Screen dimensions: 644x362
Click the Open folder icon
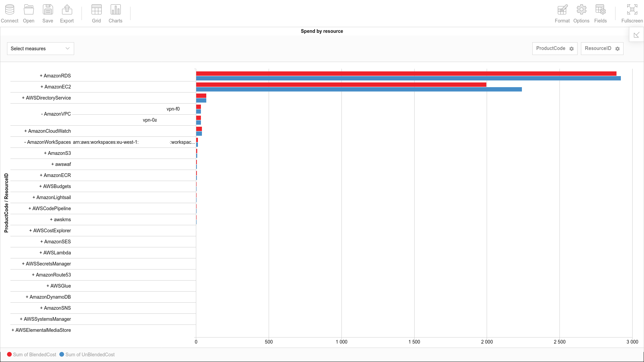29,9
